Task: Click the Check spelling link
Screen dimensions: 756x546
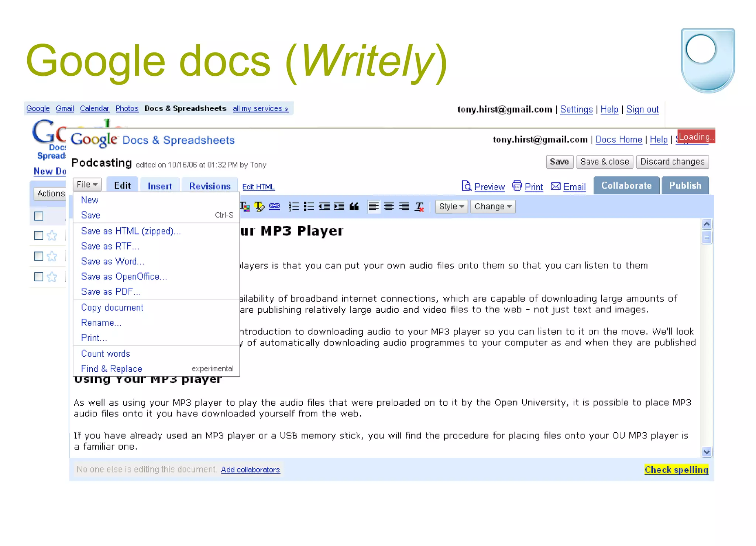Action: [x=676, y=470]
